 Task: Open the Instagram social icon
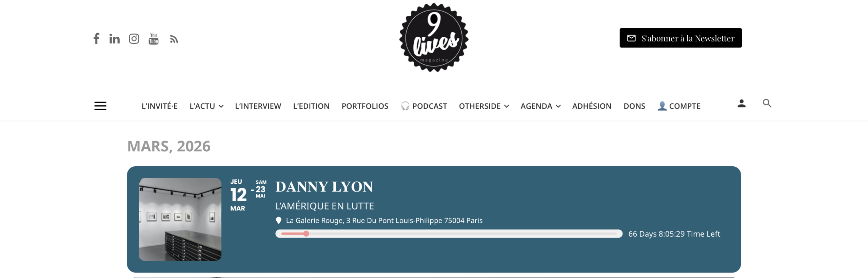pyautogui.click(x=134, y=39)
